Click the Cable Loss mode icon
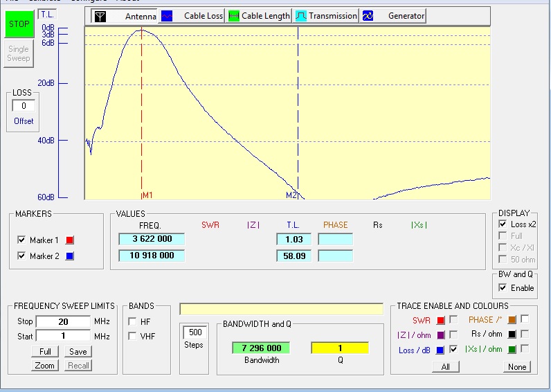The width and height of the screenshot is (551, 392). [x=167, y=16]
